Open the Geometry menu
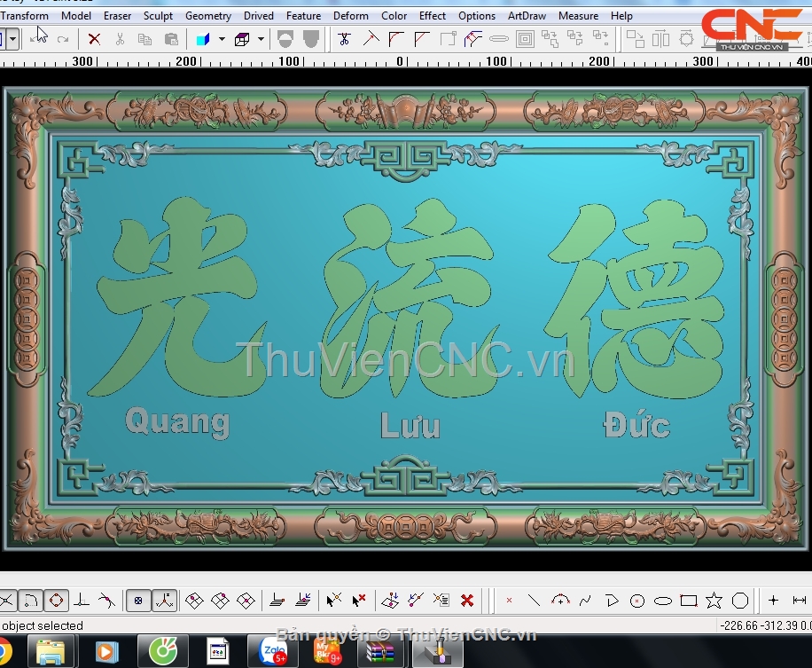The height and width of the screenshot is (668, 812). click(x=208, y=15)
